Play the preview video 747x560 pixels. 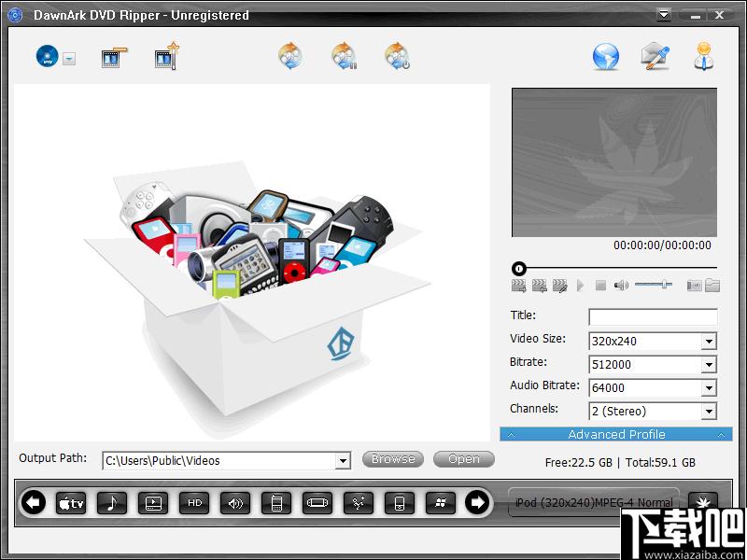pos(580,286)
